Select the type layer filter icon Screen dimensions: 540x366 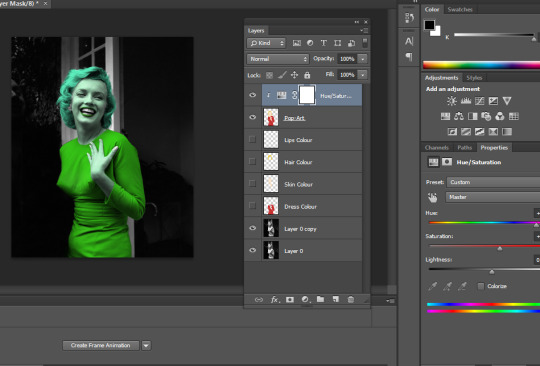click(x=323, y=43)
